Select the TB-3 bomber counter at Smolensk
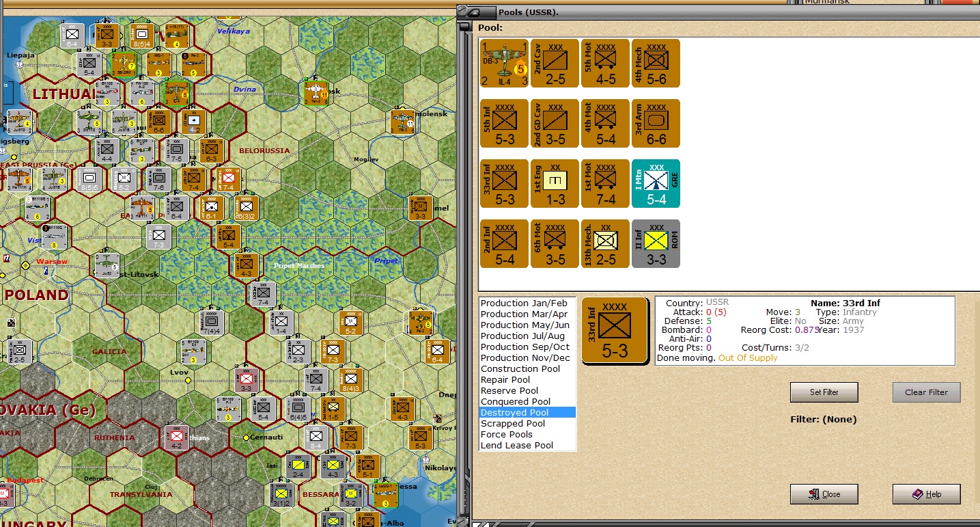980x527 pixels. 403,122
